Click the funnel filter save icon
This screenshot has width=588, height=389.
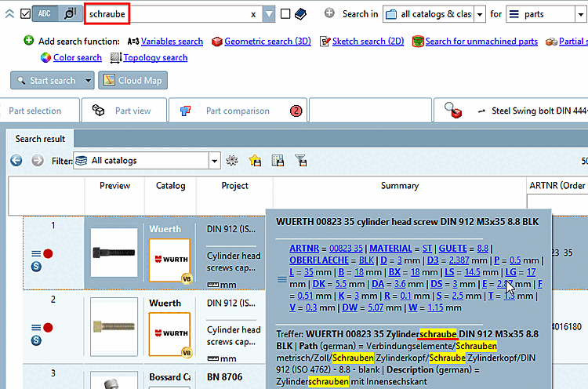click(301, 161)
